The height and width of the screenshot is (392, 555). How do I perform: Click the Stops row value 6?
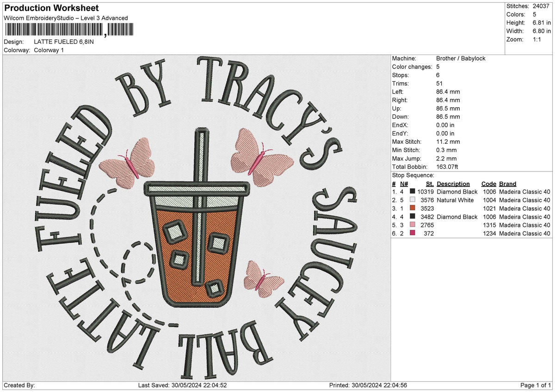pos(438,75)
